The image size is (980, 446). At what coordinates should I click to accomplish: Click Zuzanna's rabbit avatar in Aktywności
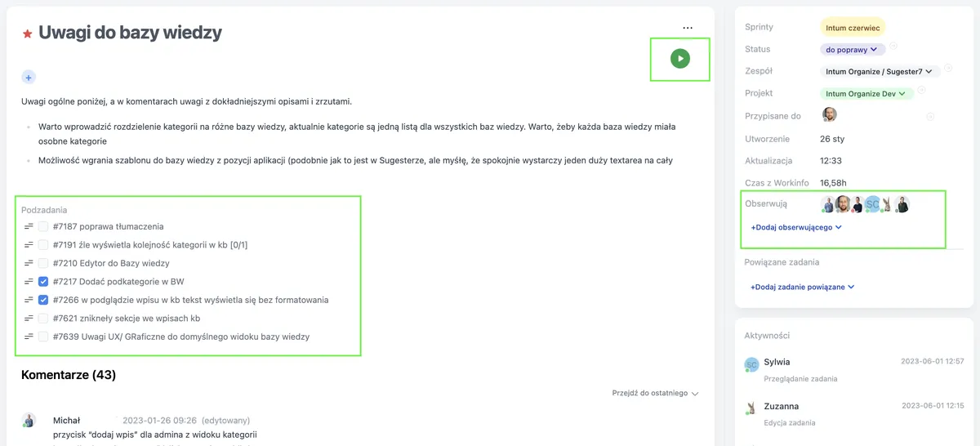(x=752, y=408)
